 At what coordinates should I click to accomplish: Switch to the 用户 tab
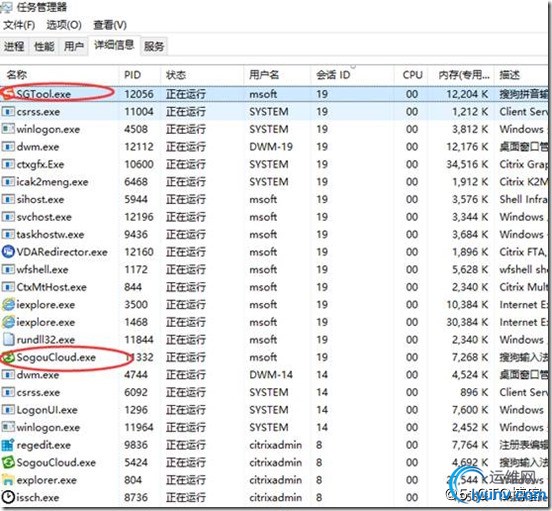pyautogui.click(x=74, y=46)
